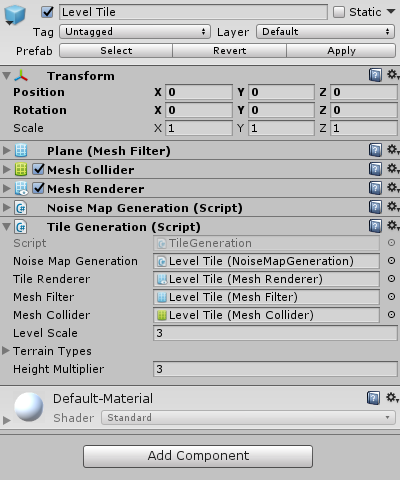Screen dimensions: 400x480
Task: Click Tile Generation script help icon
Action: [375, 226]
